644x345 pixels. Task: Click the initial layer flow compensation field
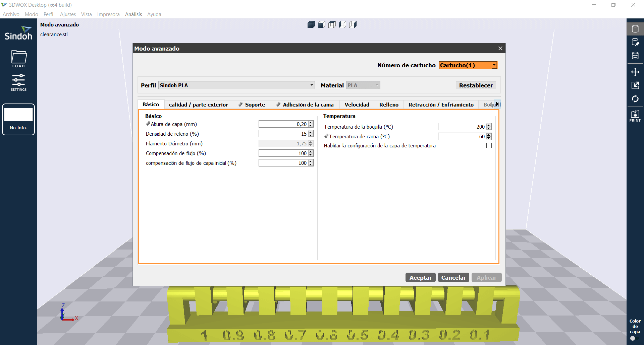(x=283, y=163)
